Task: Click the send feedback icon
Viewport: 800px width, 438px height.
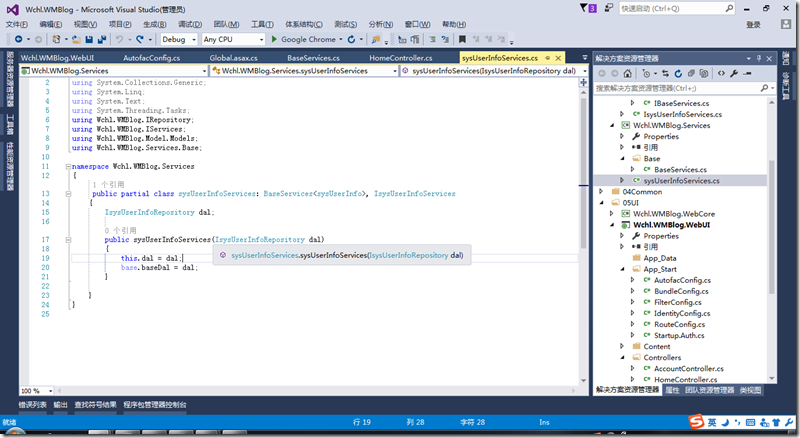Action: 608,8
